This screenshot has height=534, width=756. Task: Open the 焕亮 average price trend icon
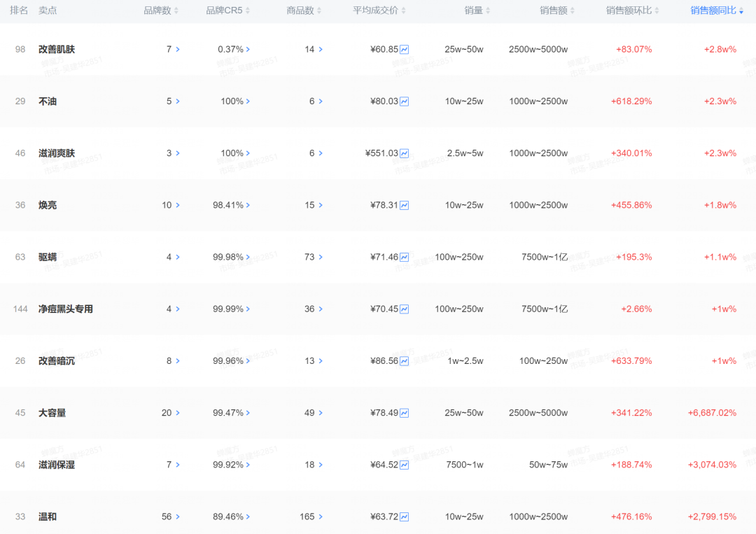pyautogui.click(x=405, y=205)
